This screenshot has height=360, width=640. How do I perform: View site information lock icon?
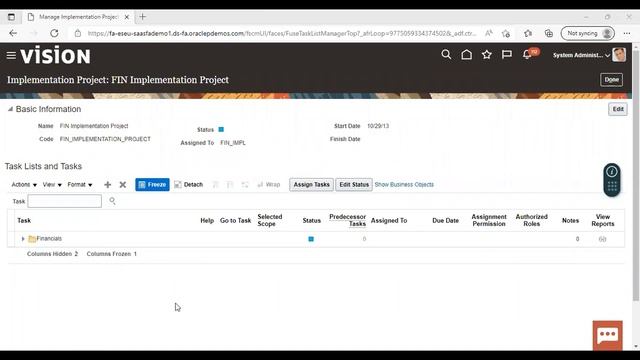tap(78, 33)
